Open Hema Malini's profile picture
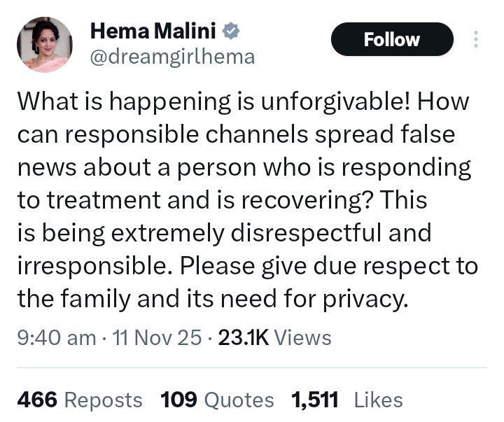 [x=43, y=43]
